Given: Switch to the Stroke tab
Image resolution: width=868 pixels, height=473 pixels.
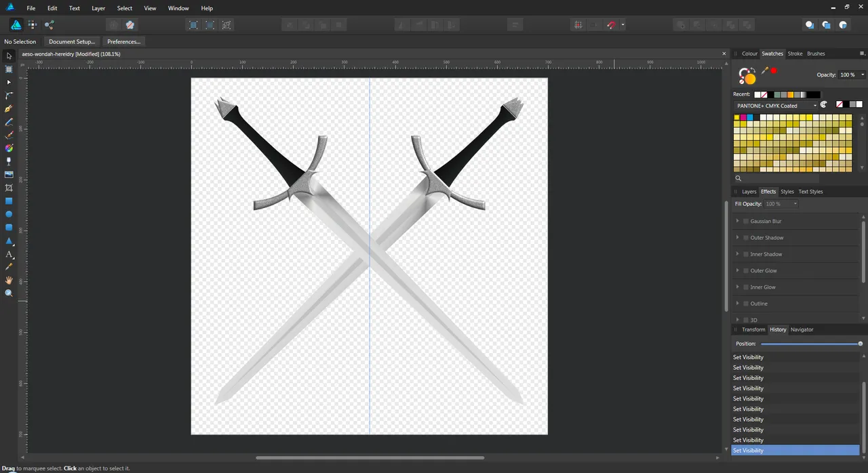Looking at the screenshot, I should (795, 54).
